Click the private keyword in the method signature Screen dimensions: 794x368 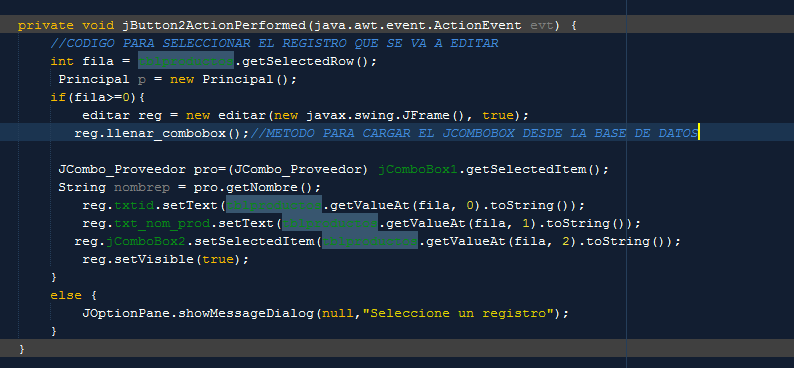tap(46, 25)
